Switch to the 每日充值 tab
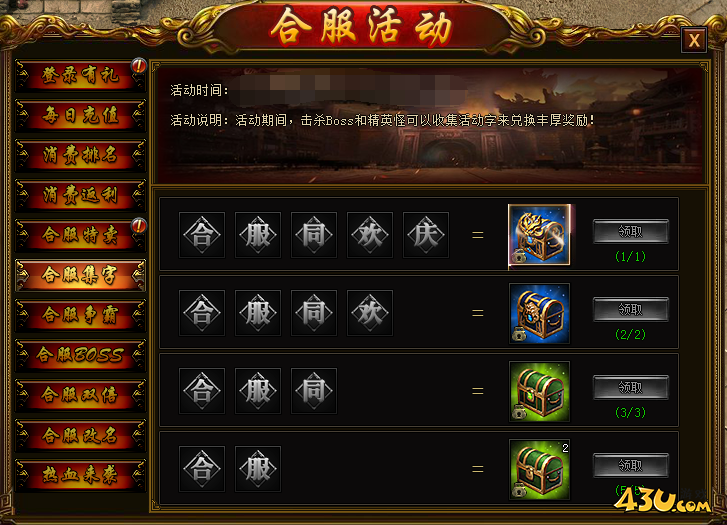The width and height of the screenshot is (727, 525). (81, 115)
